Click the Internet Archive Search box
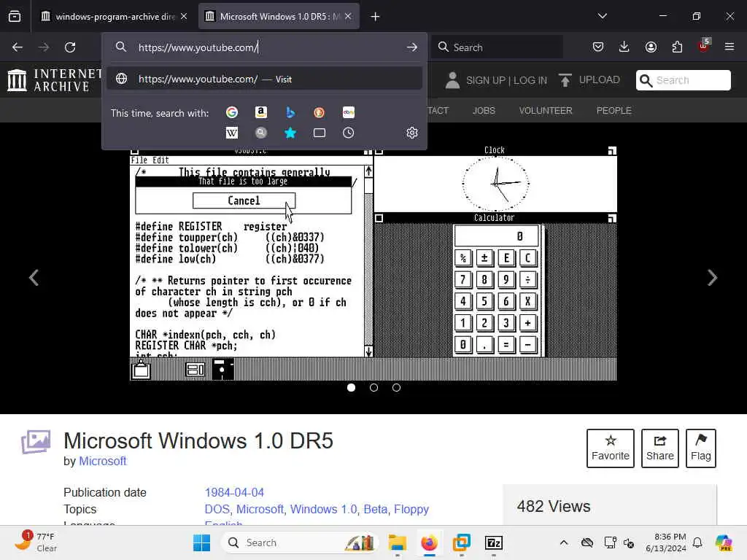 point(683,80)
